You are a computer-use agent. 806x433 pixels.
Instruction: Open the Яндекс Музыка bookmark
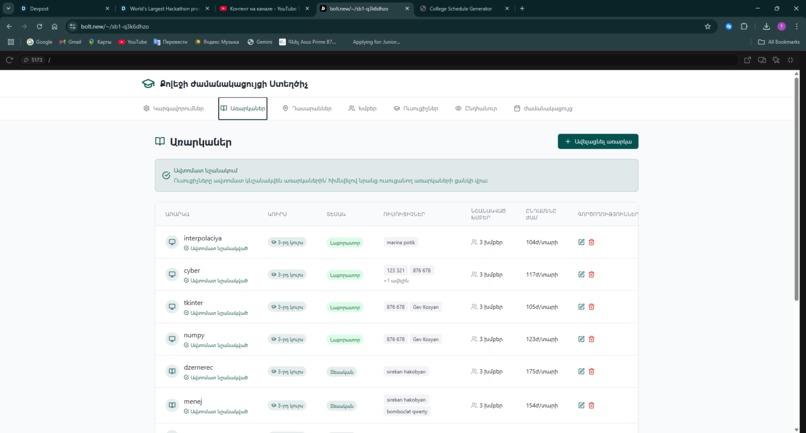point(217,42)
